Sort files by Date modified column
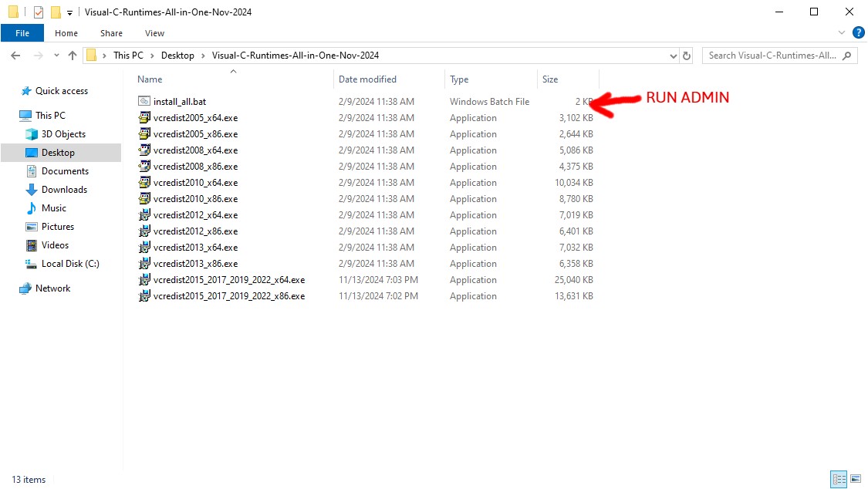The height and width of the screenshot is (489, 868). [x=367, y=79]
